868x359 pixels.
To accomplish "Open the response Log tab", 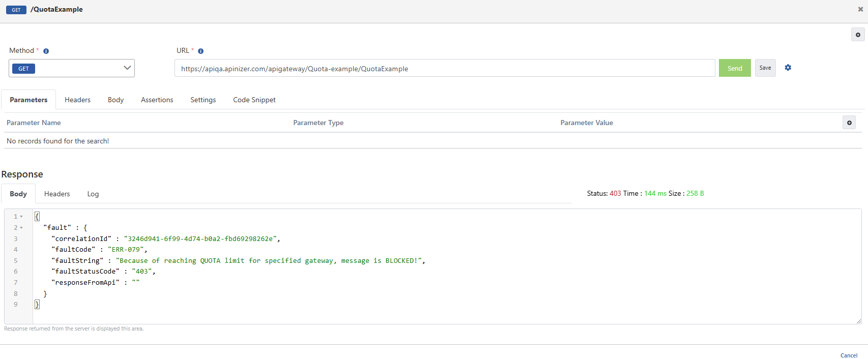I will tap(93, 194).
